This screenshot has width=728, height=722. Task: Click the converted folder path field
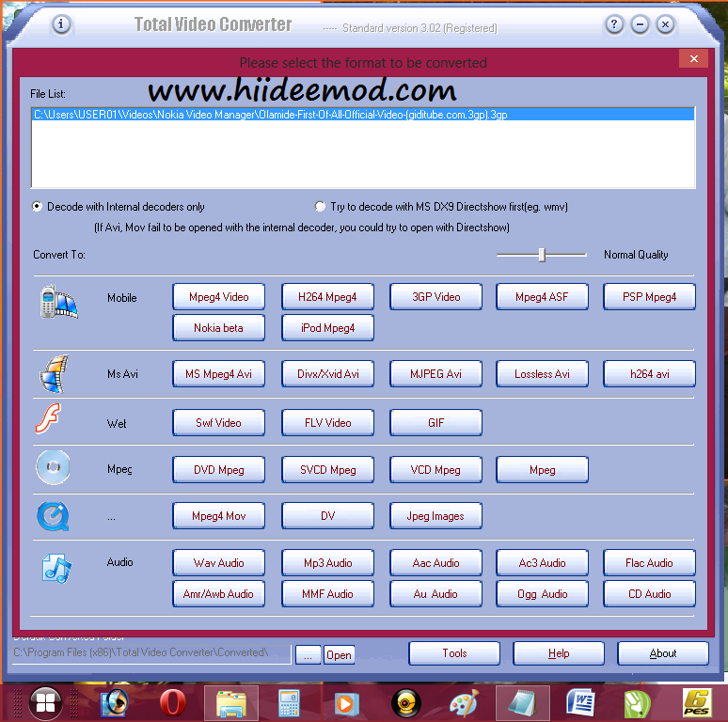pyautogui.click(x=151, y=652)
